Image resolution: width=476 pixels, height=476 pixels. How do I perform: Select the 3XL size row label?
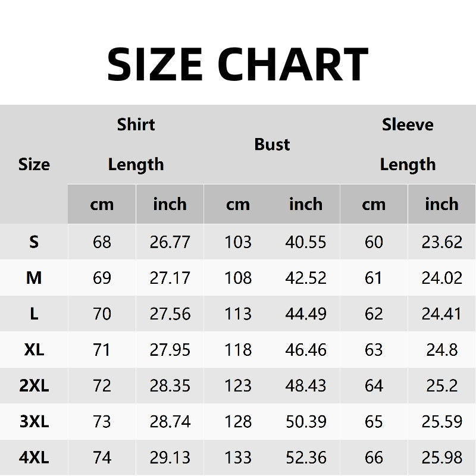[34, 422]
